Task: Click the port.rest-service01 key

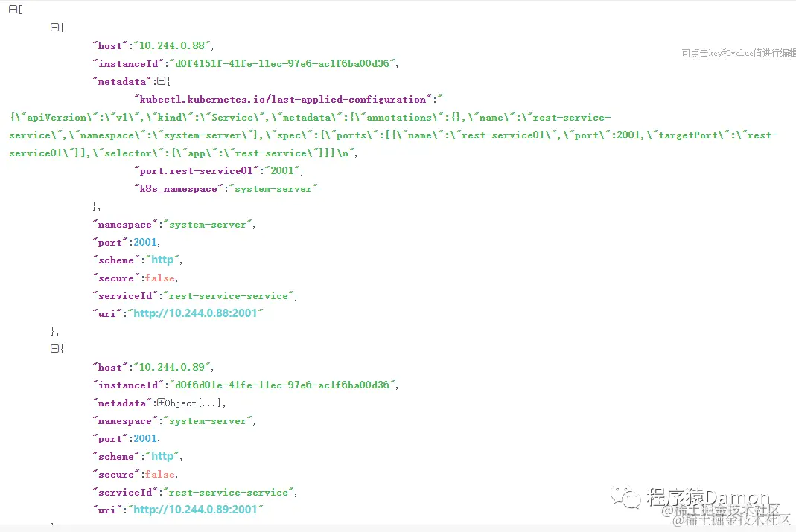Action: point(197,171)
